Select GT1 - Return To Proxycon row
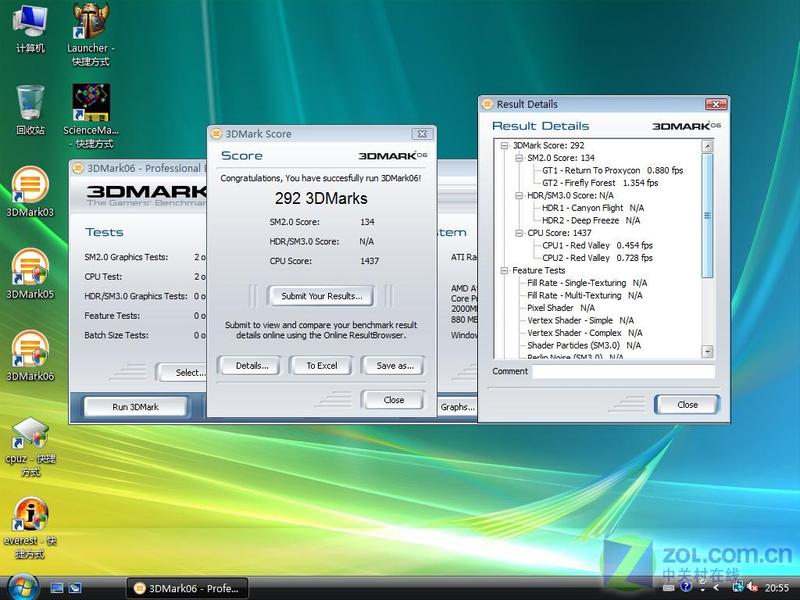 612,170
